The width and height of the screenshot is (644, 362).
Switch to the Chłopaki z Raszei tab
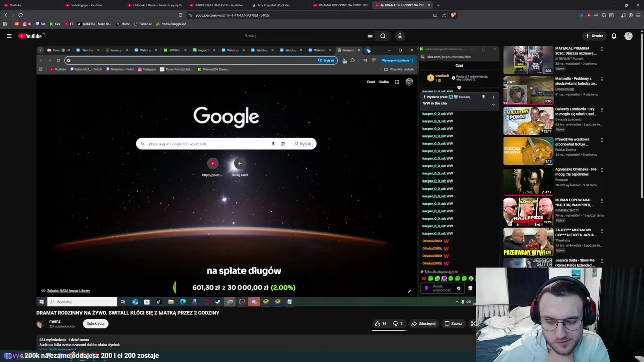154,5
